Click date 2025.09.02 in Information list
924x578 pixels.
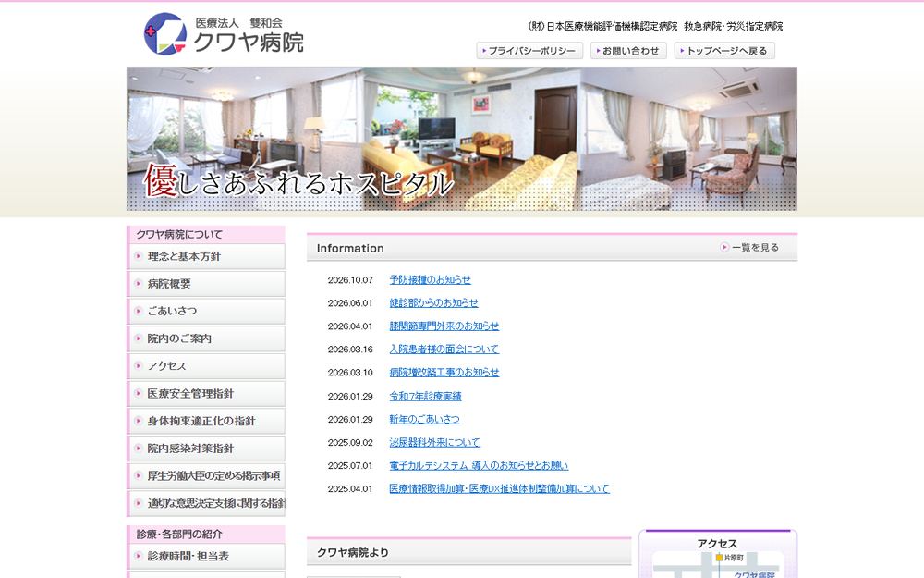point(350,442)
